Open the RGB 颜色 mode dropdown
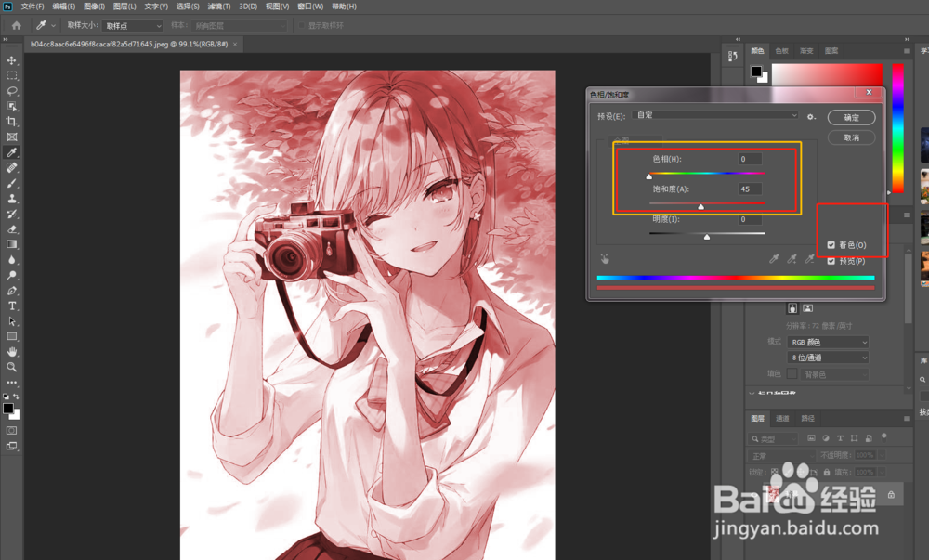 pyautogui.click(x=829, y=342)
